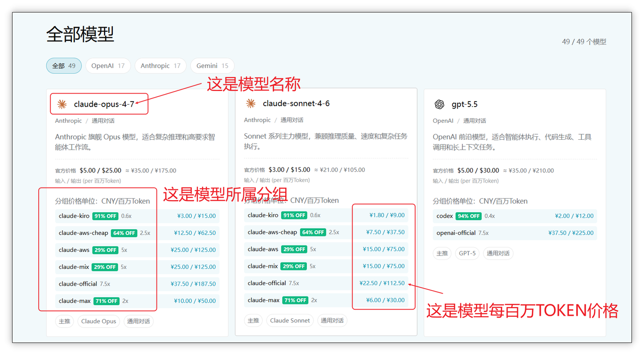Filter models by OpenAI 17

click(x=108, y=66)
